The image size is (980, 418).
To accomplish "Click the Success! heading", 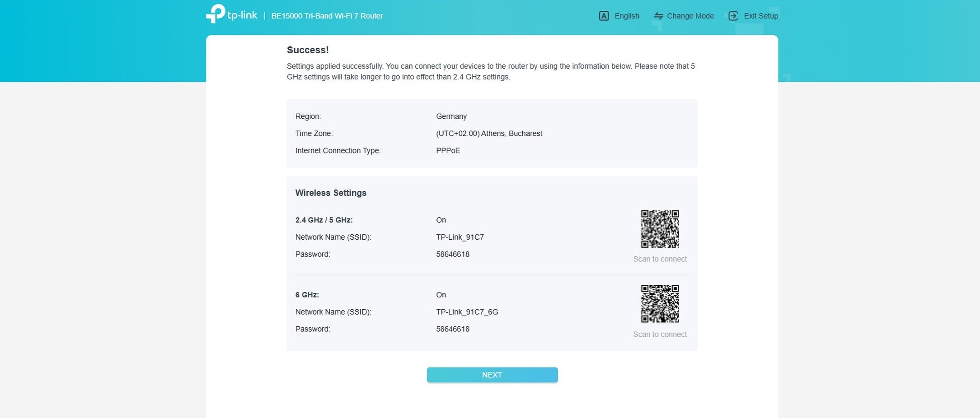I will 308,50.
